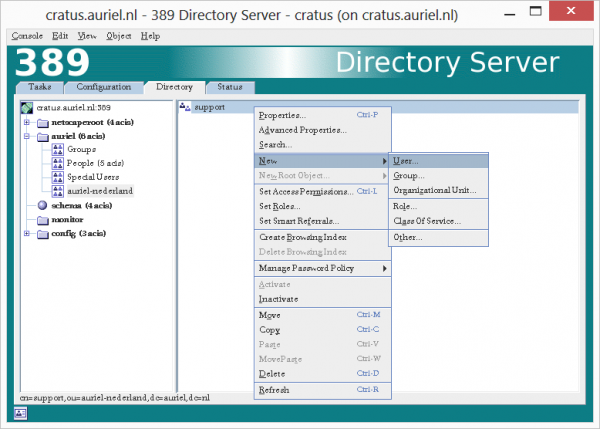Click Set Access Permissions in context menu
The image size is (600, 429).
[x=305, y=191]
